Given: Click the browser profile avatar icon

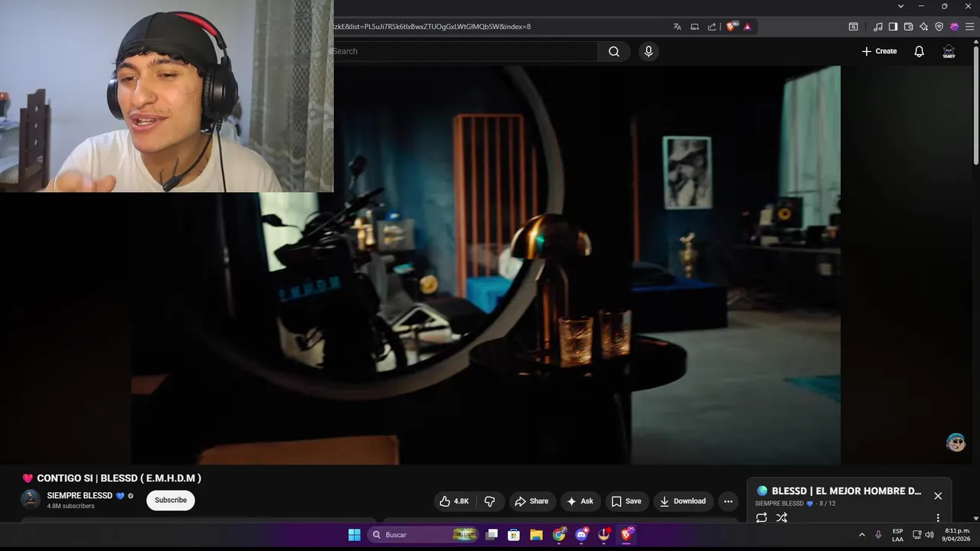Looking at the screenshot, I should tap(954, 26).
